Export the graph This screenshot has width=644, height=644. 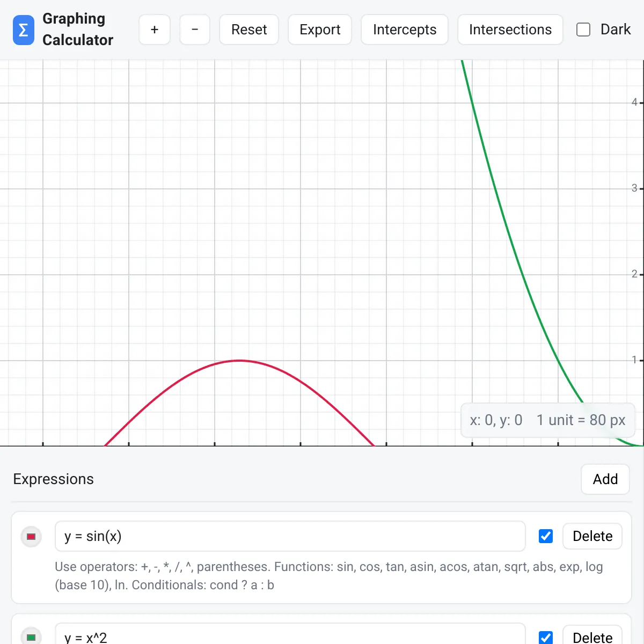click(x=320, y=30)
